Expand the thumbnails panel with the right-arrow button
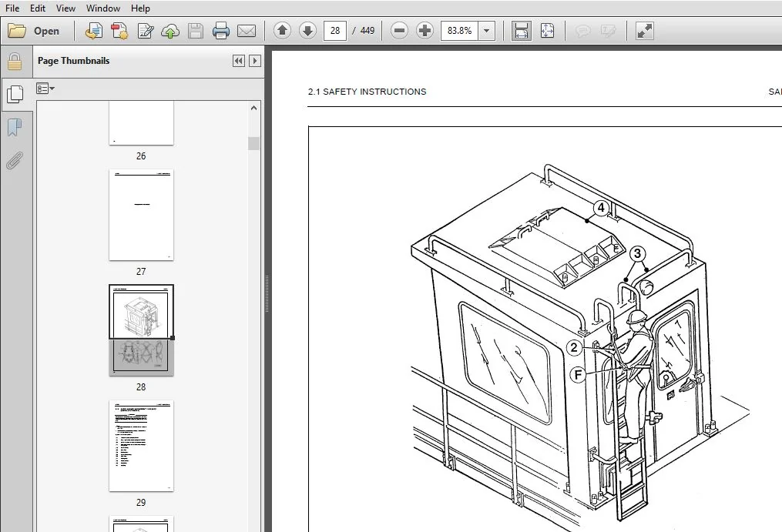The width and height of the screenshot is (782, 532). pyautogui.click(x=255, y=61)
